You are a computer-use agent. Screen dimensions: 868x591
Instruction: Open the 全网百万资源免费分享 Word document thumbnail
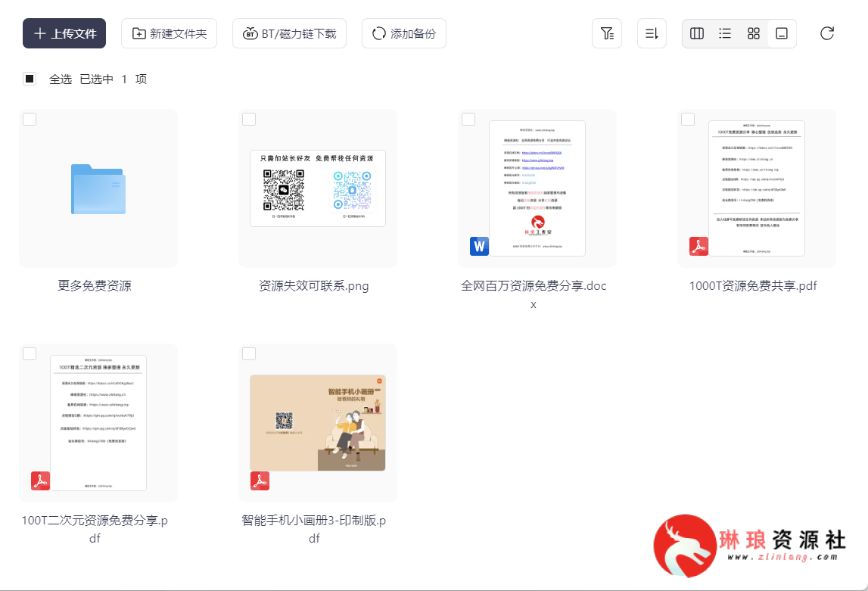537,188
